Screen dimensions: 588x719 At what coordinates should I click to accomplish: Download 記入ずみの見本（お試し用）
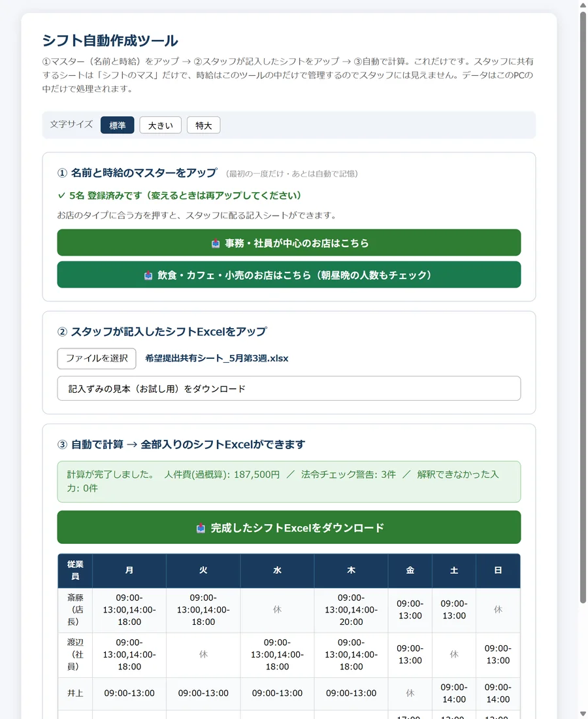[x=289, y=388]
